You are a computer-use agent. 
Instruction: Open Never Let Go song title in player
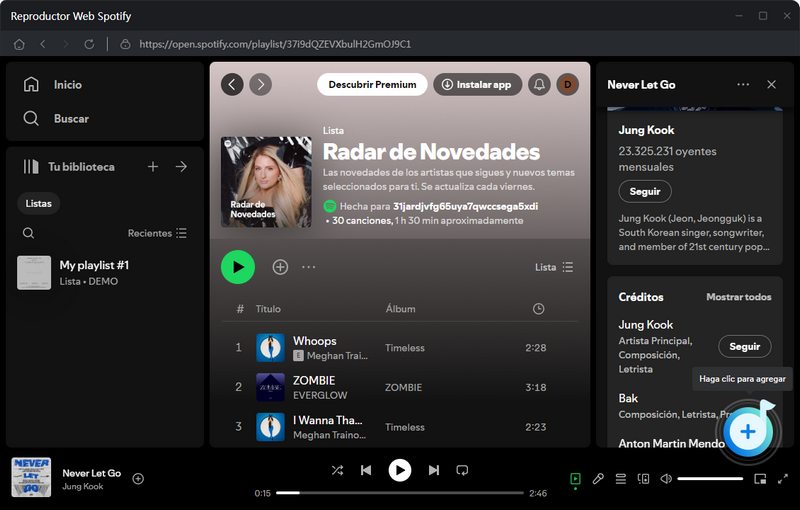[x=92, y=473]
